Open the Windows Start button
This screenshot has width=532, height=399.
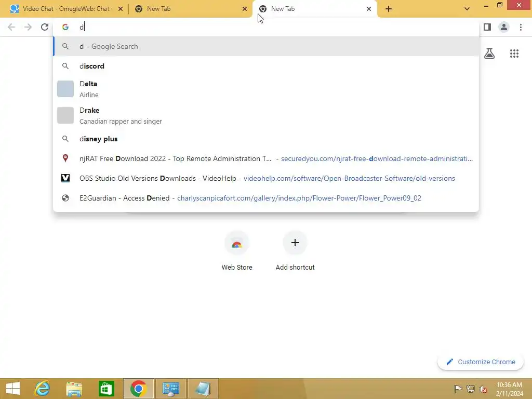coord(13,389)
